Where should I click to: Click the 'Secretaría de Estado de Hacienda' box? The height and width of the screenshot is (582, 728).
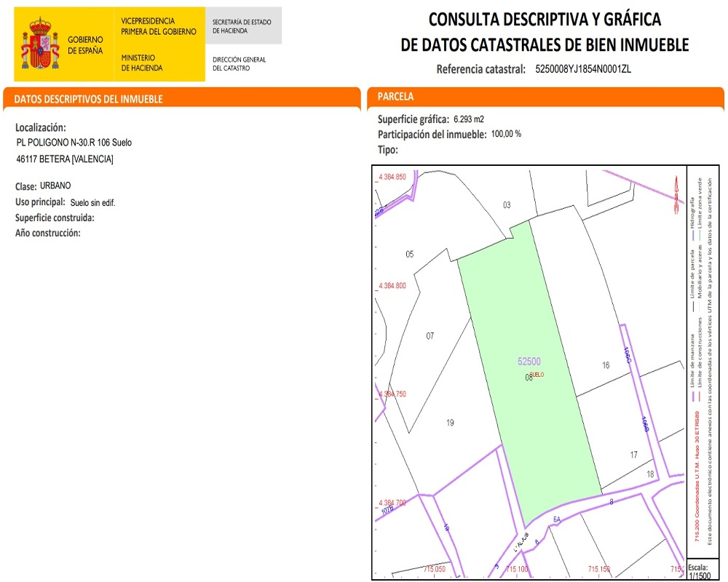pos(242,26)
